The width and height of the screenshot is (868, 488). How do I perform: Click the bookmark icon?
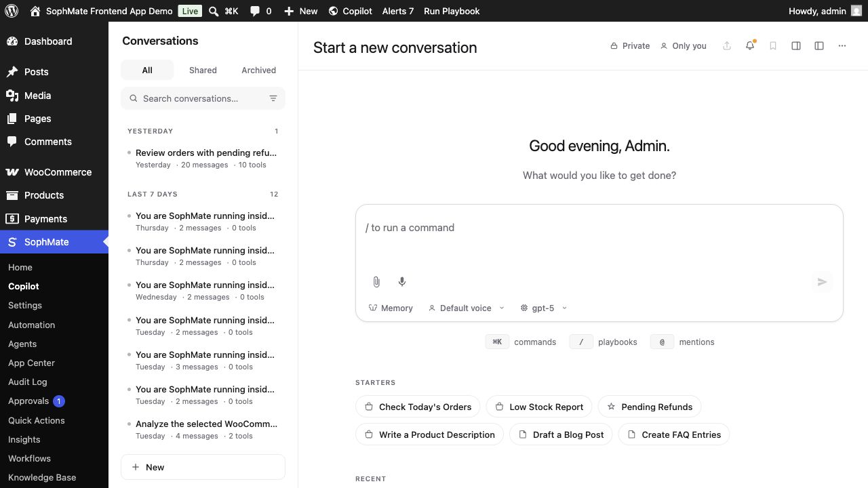[773, 45]
